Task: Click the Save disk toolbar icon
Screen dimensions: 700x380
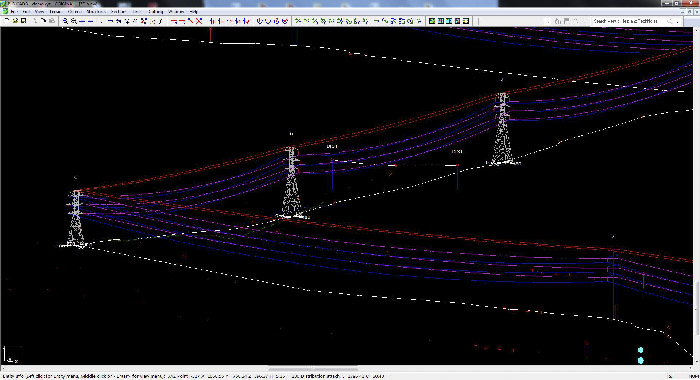Action: point(24,21)
